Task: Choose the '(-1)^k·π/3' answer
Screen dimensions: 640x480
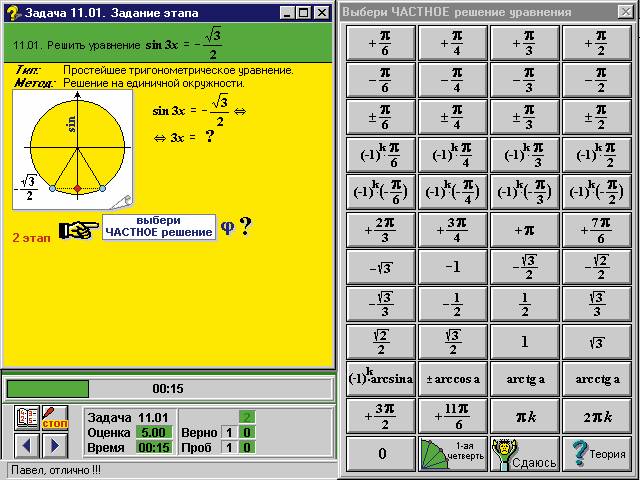Action: (x=524, y=155)
